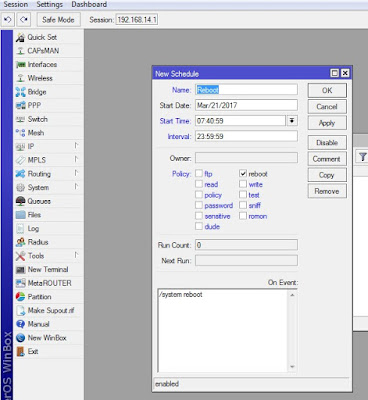Open the Bridge sidebar icon
368x400 pixels.
point(20,92)
